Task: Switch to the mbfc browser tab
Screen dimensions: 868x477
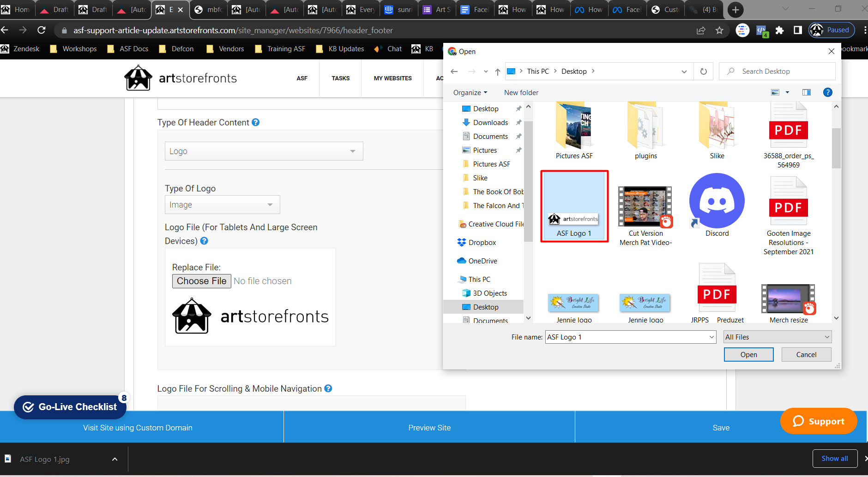Action: [208, 9]
